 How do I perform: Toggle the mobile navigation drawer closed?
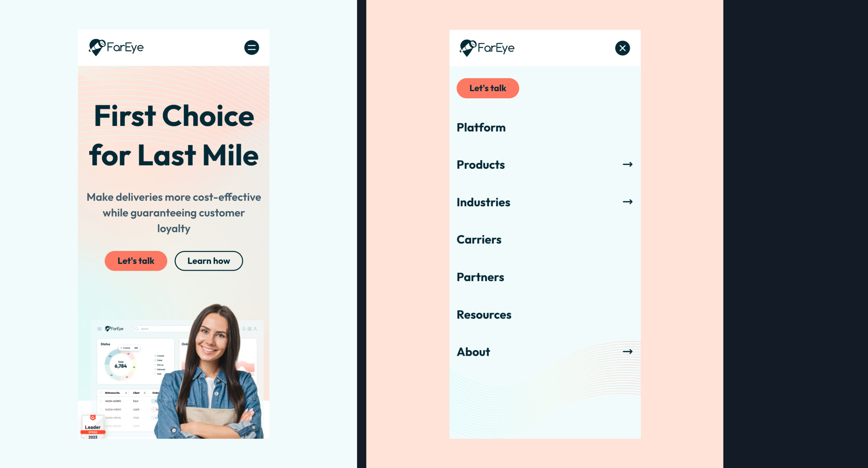point(622,48)
